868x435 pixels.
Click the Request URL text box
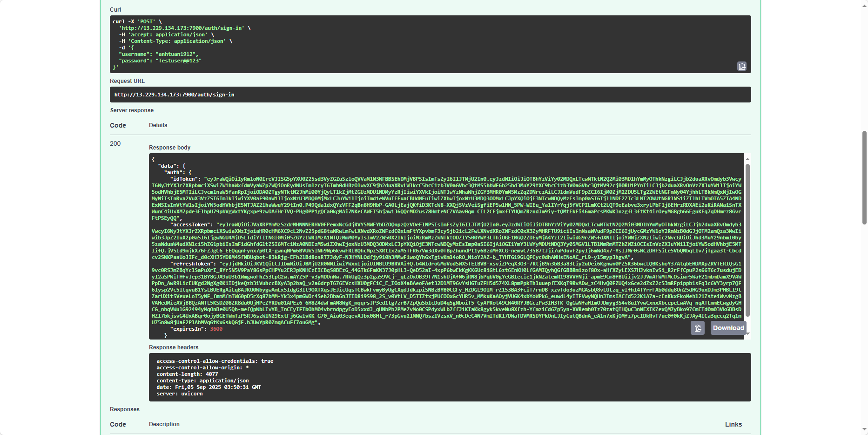430,95
